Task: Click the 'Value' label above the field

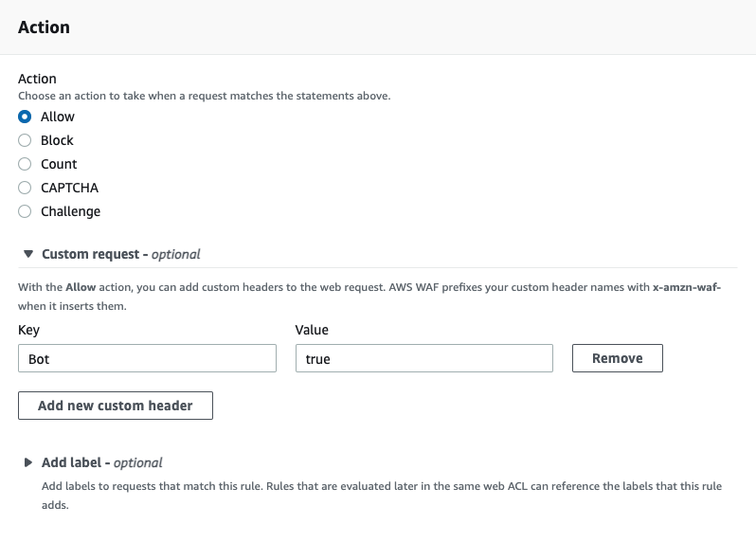Action: pyautogui.click(x=312, y=330)
